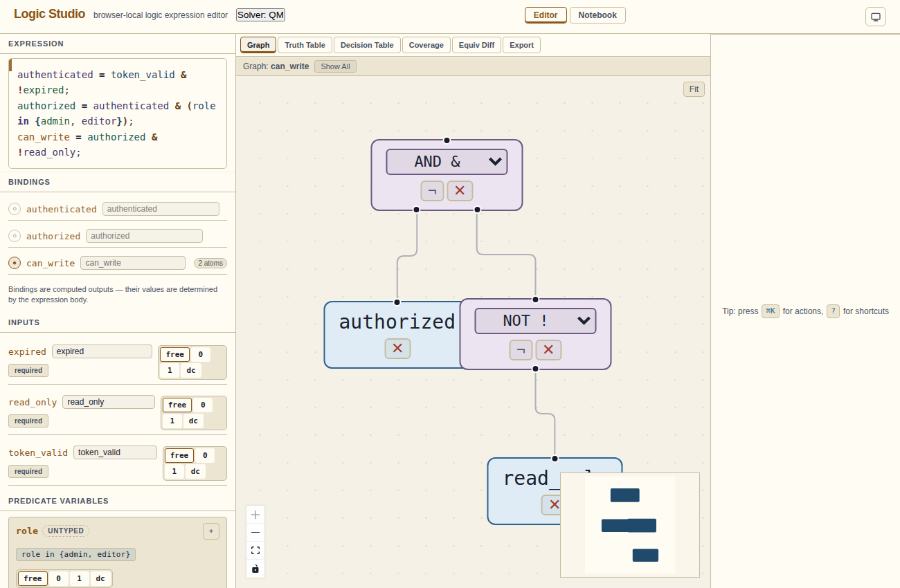Image resolution: width=900 pixels, height=588 pixels.
Task: Click into the expression editor text
Action: pos(118,113)
